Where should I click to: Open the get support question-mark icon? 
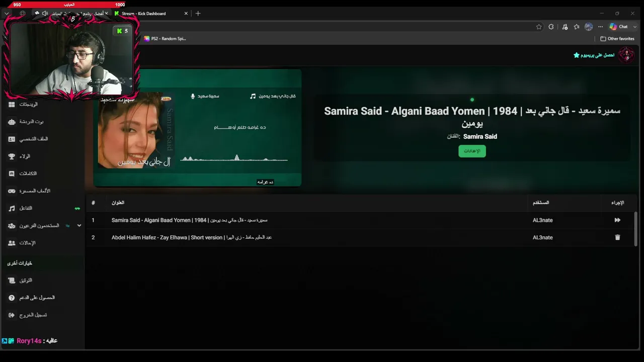tap(12, 298)
